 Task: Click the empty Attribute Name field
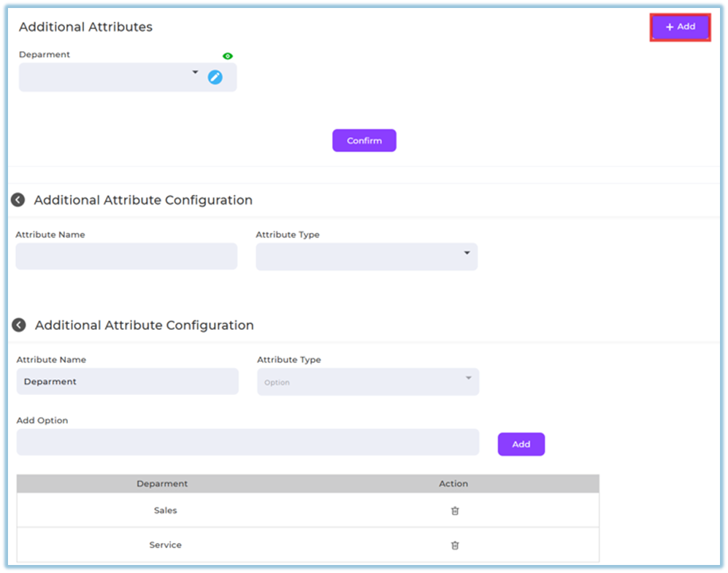coord(126,256)
